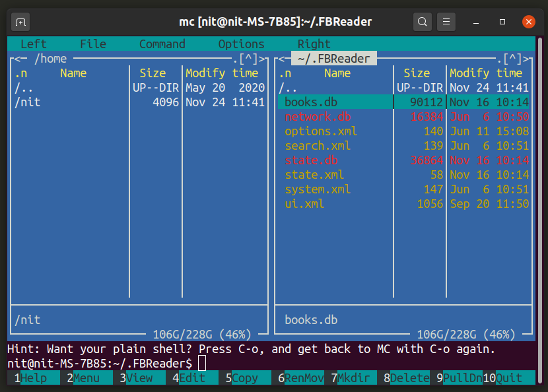
Task: Click the terminal vertical scrollbar
Action: pos(540,210)
